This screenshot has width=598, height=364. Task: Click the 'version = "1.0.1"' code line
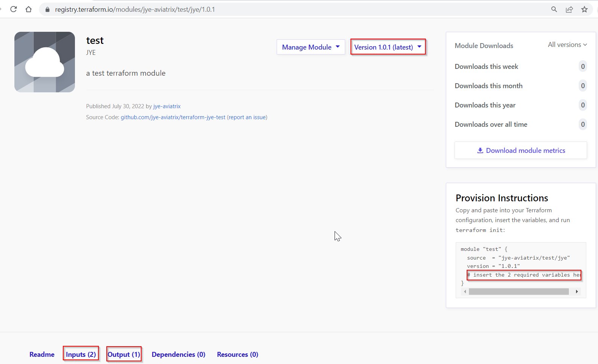point(494,266)
